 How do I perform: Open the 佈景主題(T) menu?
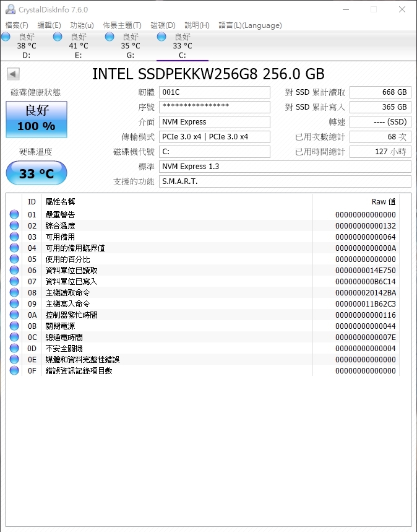point(122,25)
